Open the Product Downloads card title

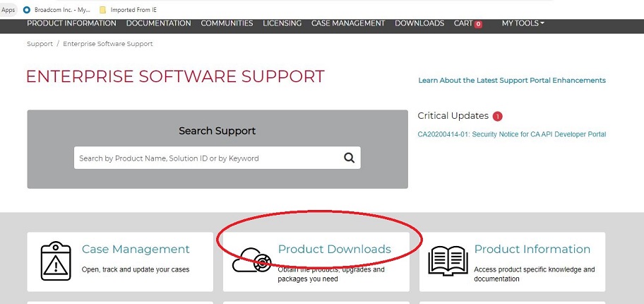[x=334, y=249]
